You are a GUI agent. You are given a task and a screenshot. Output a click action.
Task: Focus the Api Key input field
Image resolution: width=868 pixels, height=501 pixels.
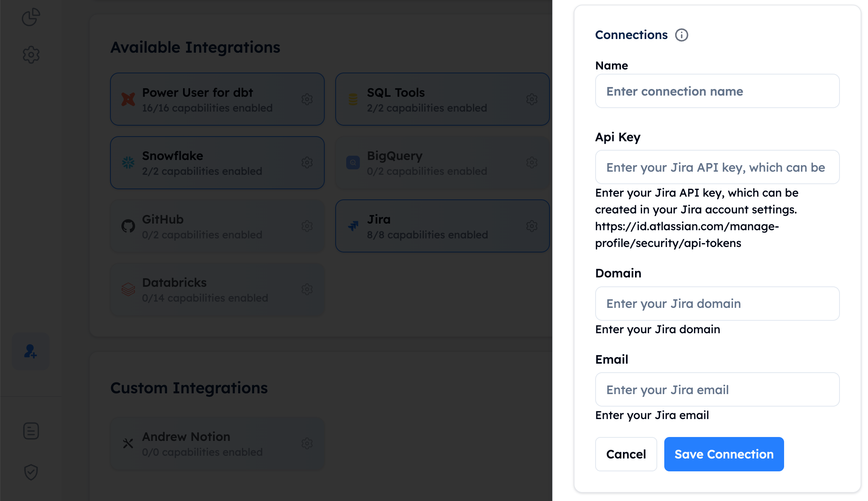717,167
